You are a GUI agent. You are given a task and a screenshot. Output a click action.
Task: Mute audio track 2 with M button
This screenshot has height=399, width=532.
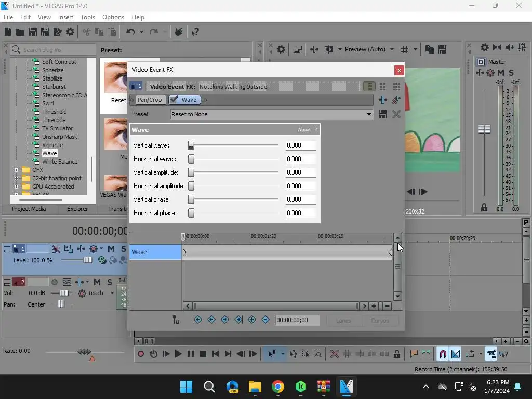[97, 282]
